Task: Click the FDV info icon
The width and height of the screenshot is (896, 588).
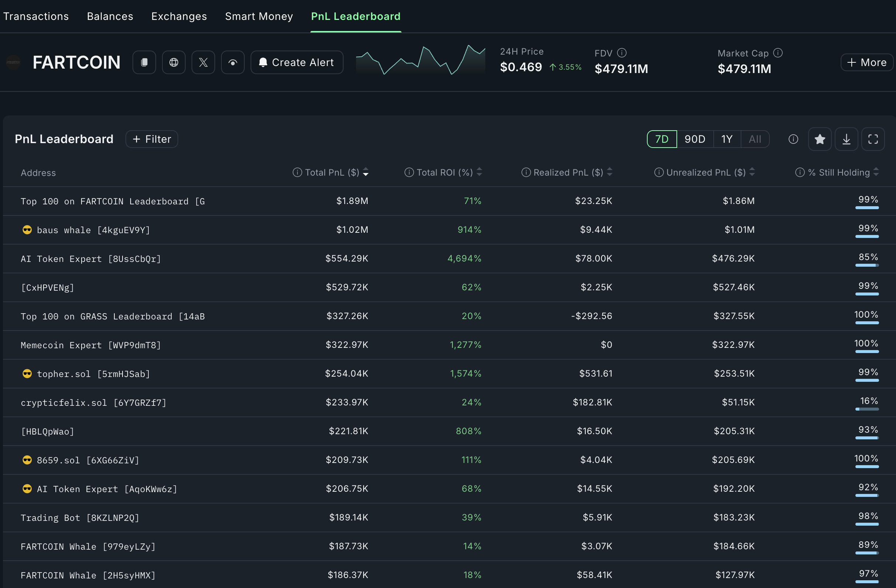Action: (x=622, y=53)
